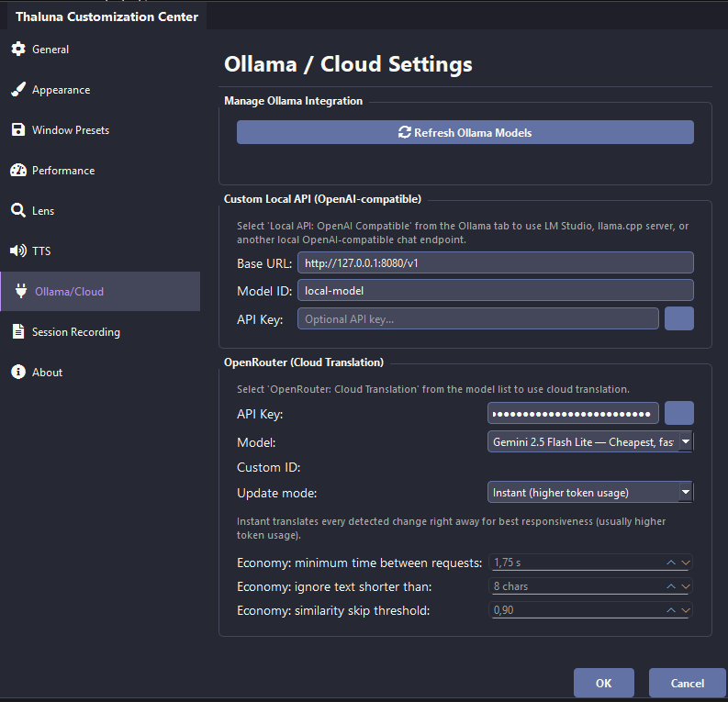Click button beside OpenRouter API Key field
This screenshot has height=702, width=728.
tap(679, 414)
